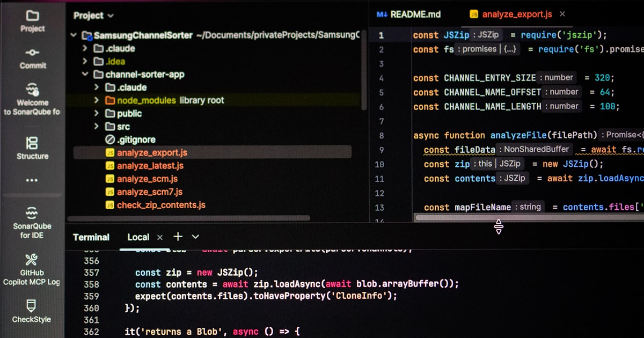644x338 pixels.
Task: Click mapFileName variable on line 13
Action: click(482, 207)
